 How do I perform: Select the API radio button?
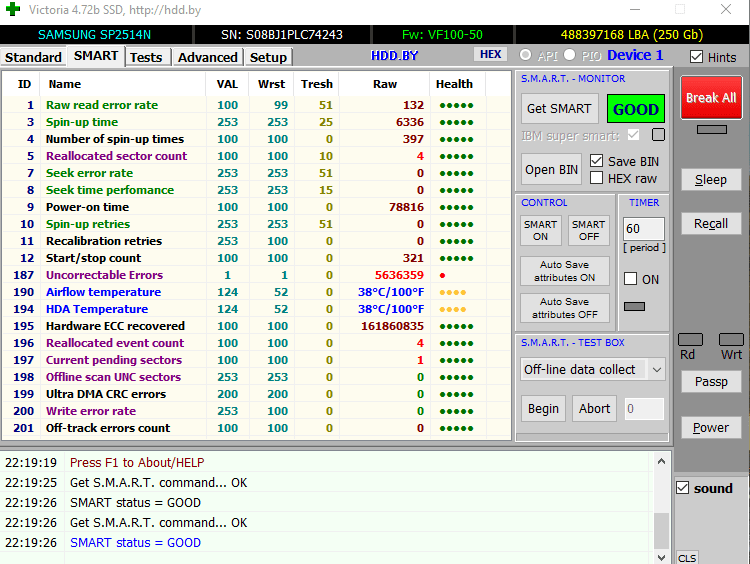[526, 55]
